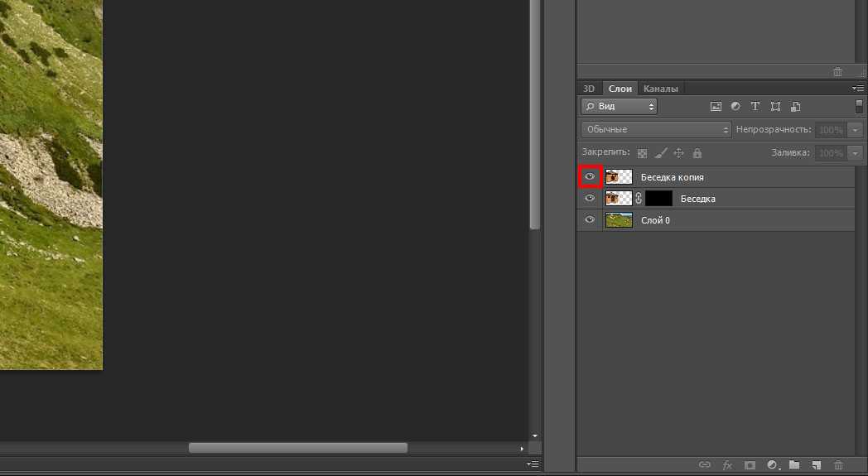The width and height of the screenshot is (868, 476).
Task: Lock image pixels brush icon
Action: (x=660, y=153)
